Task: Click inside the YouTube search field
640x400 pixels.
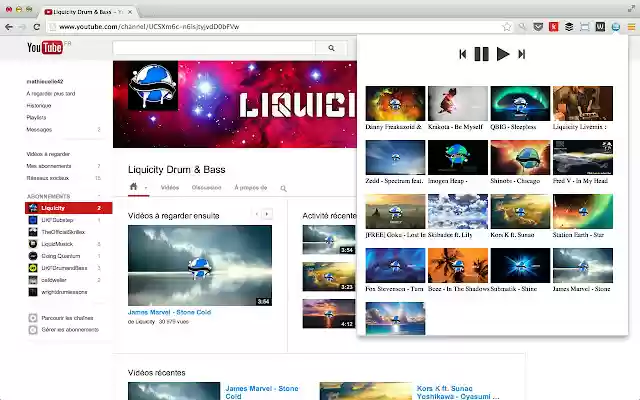Action: pos(214,48)
